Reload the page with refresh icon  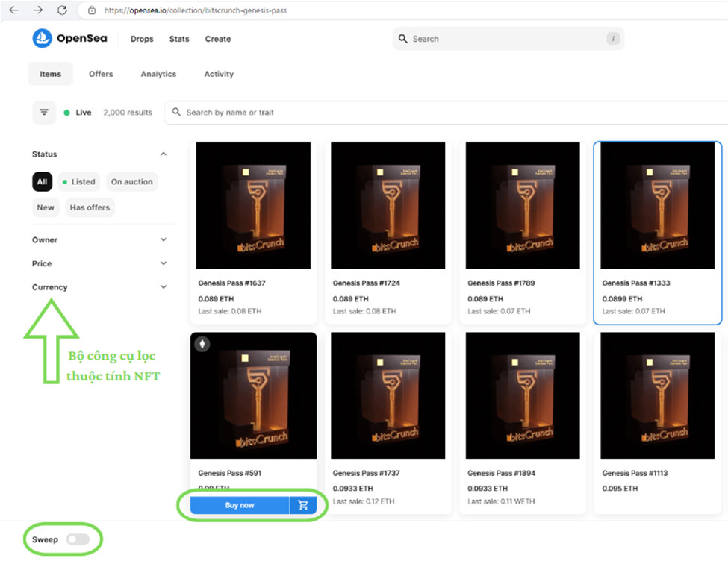pos(62,10)
